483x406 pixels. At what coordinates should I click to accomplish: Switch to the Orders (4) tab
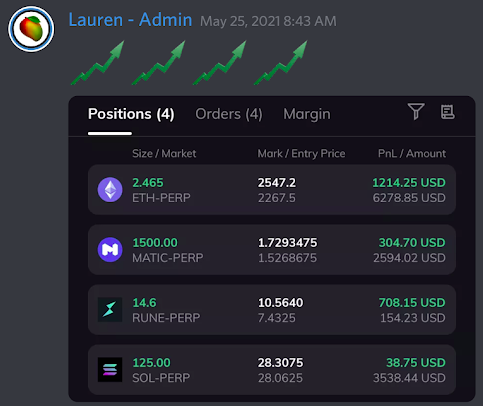click(229, 114)
